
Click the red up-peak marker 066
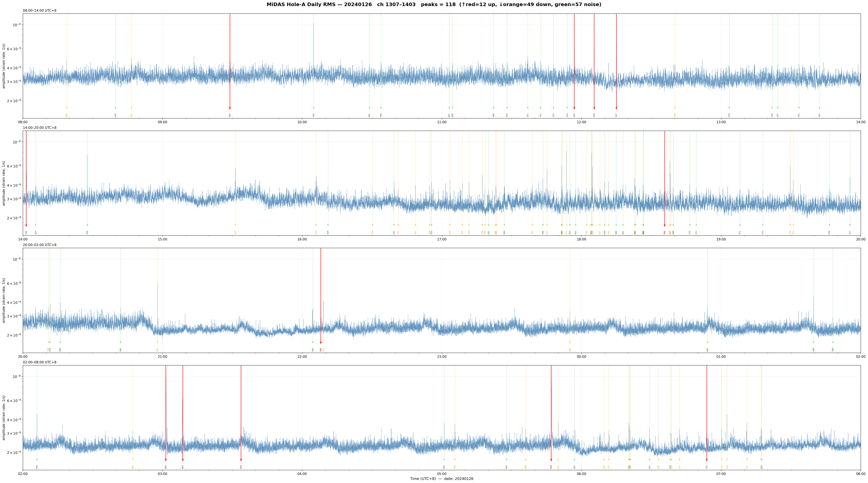point(664,225)
